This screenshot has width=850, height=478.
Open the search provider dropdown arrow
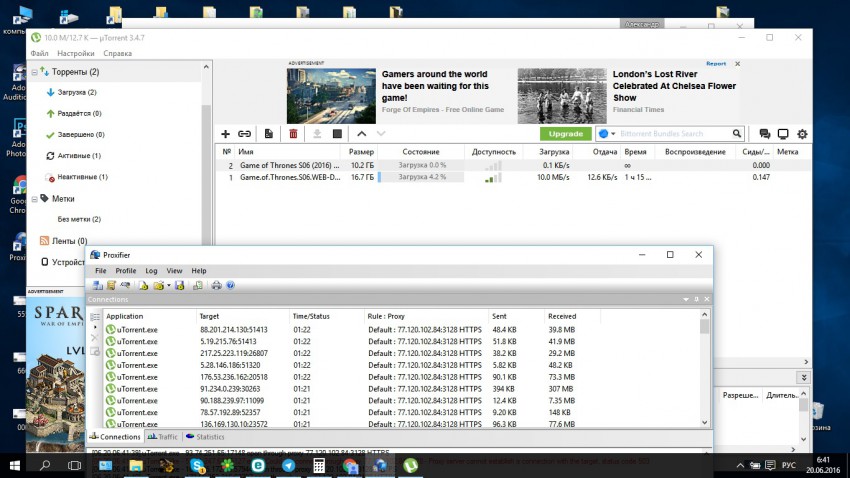(613, 134)
